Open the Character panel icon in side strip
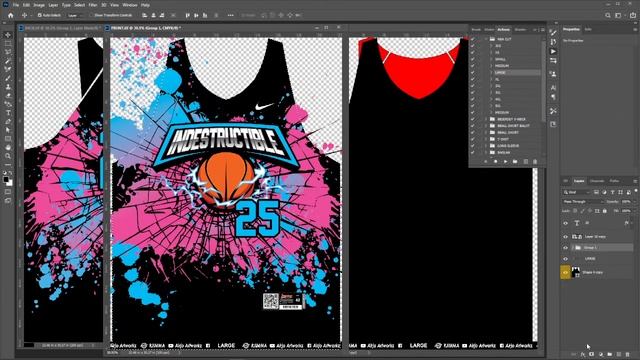The height and width of the screenshot is (360, 640). point(553,87)
